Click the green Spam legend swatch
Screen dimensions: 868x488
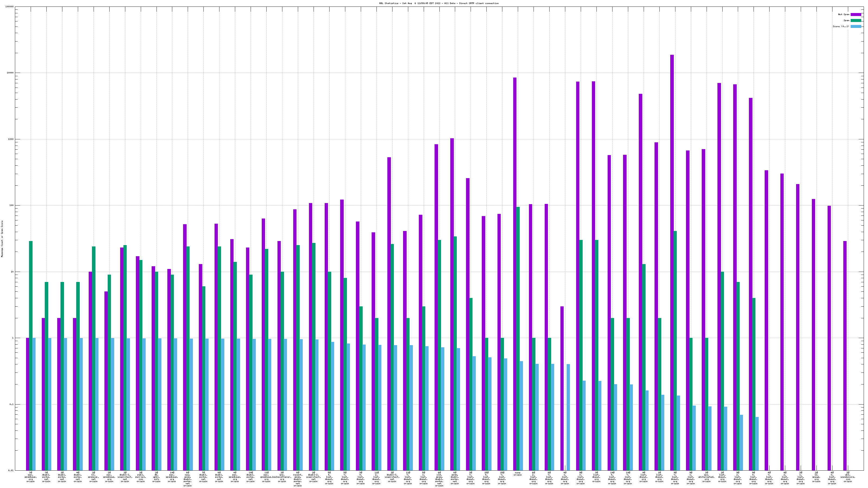tap(856, 21)
